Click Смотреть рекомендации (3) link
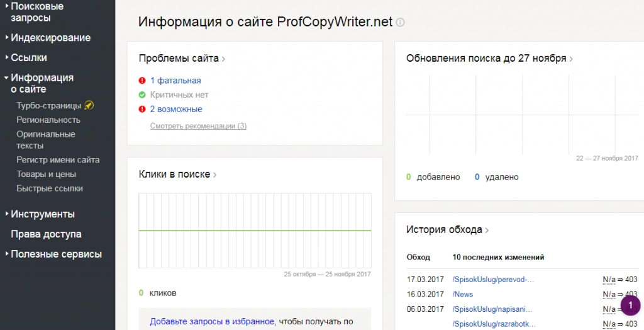 pos(198,126)
